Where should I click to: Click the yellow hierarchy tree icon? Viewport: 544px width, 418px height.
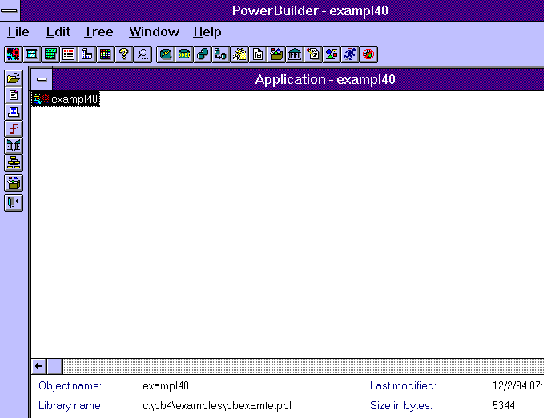[x=14, y=163]
